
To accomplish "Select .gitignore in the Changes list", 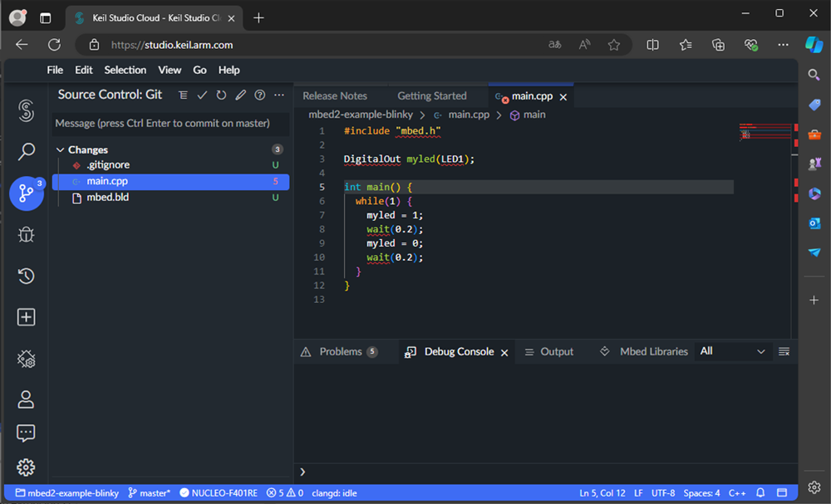I will point(170,165).
